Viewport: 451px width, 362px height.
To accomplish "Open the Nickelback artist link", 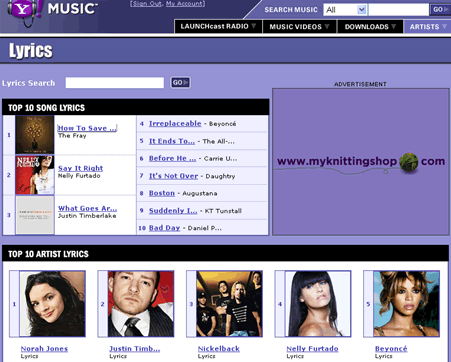I will coord(219,349).
